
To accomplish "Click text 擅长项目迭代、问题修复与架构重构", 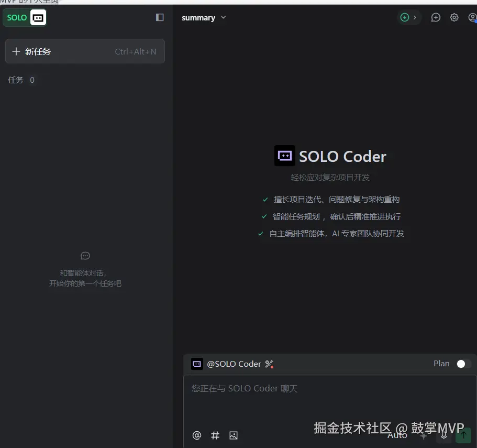I will (337, 200).
